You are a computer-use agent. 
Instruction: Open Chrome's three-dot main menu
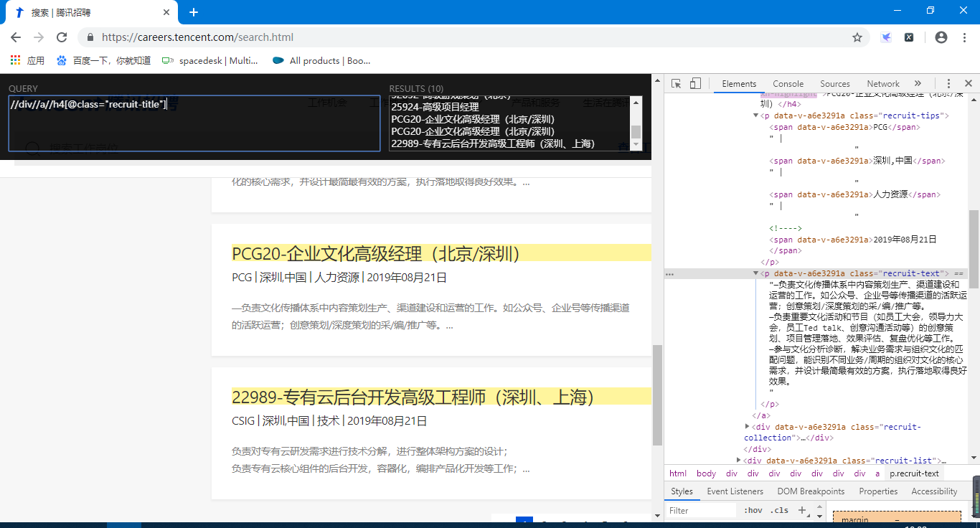[964, 37]
